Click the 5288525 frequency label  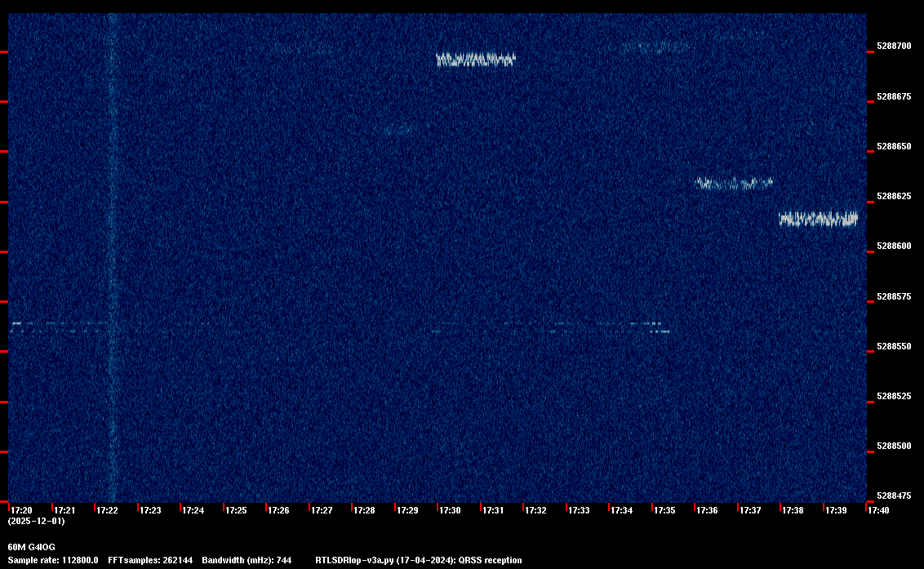pos(893,396)
